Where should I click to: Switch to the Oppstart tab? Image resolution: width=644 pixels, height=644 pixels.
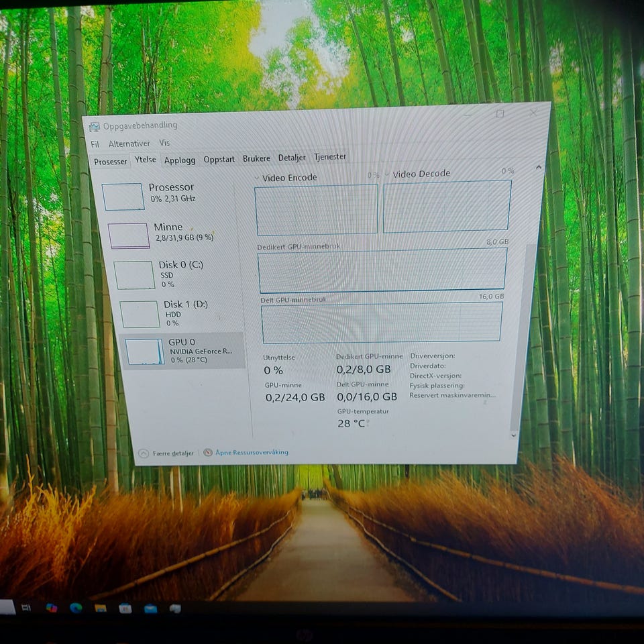pyautogui.click(x=219, y=159)
